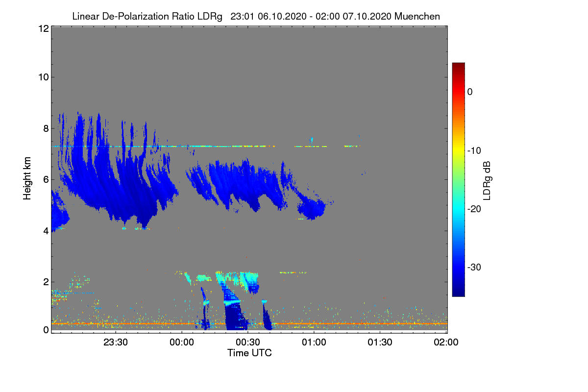Image resolution: width=588 pixels, height=392 pixels.
Task: Click the 'Height km' axis label
Action: [x=28, y=178]
